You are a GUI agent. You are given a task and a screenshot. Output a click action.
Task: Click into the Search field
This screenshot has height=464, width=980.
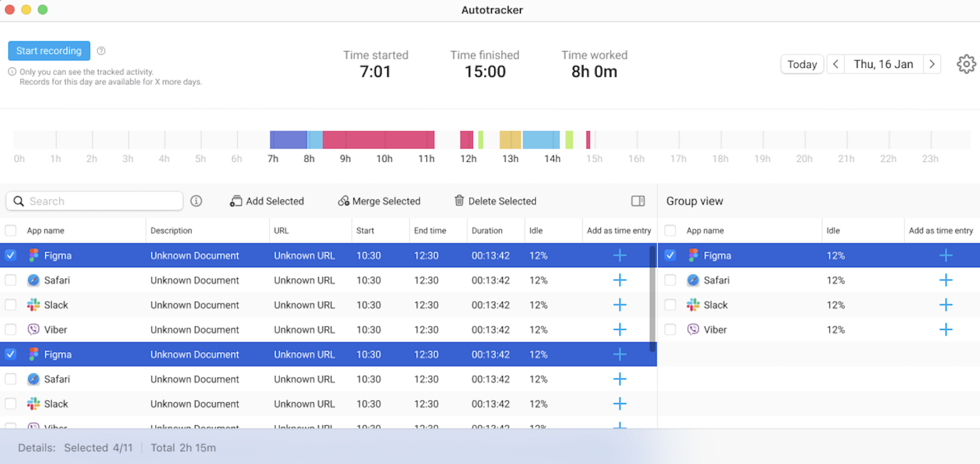(x=94, y=201)
